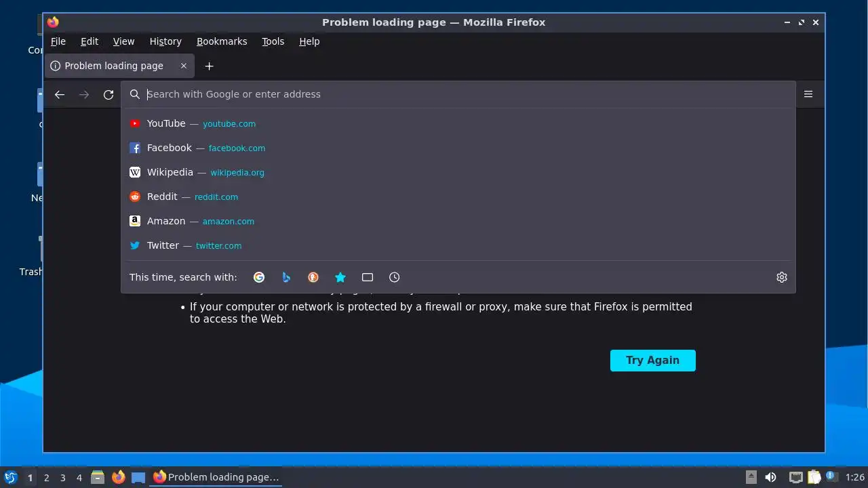Open the Amazon suggestion
868x488 pixels.
tap(458, 221)
